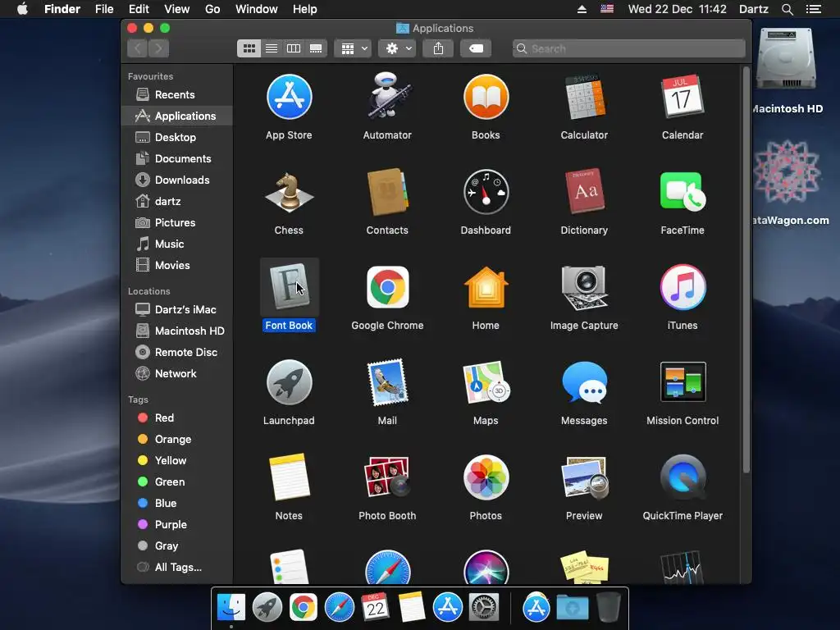Open Desktop in the sidebar
This screenshot has width=840, height=630.
point(177,138)
